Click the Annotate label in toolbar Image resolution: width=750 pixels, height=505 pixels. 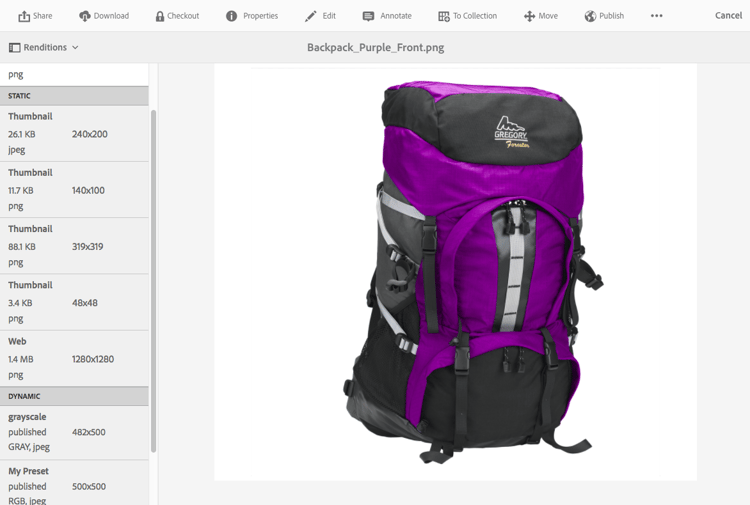(396, 16)
